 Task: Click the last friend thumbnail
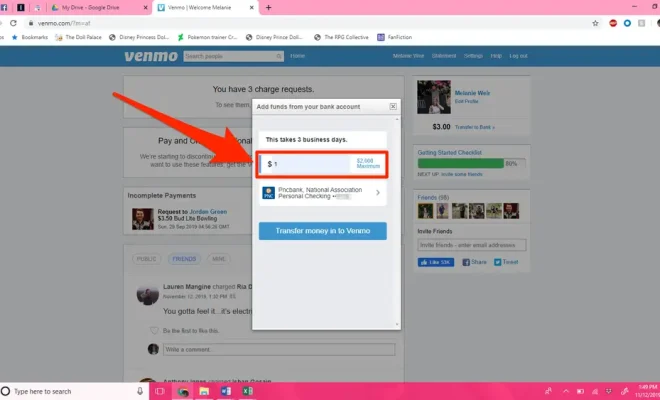tap(511, 211)
